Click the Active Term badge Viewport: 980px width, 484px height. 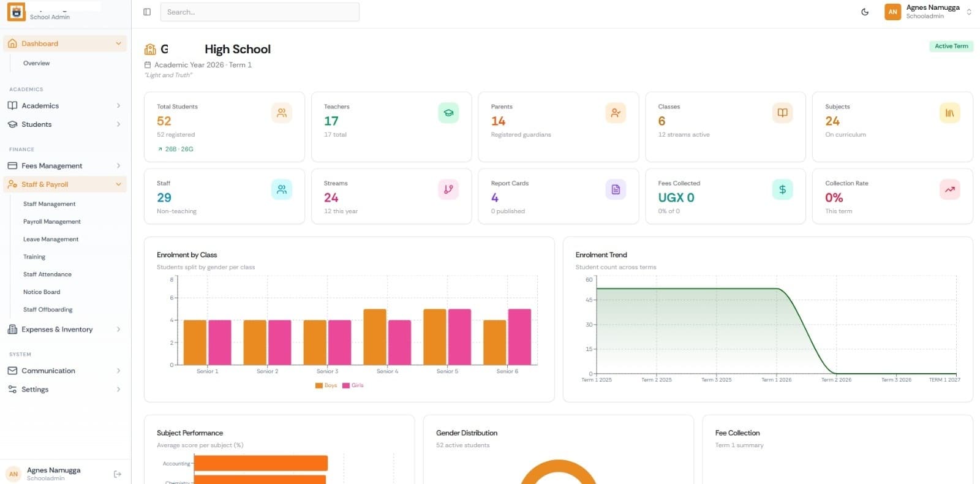[951, 46]
